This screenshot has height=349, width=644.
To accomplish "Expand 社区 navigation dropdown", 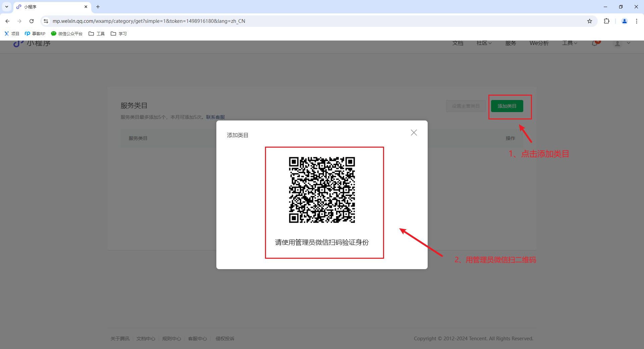I will tap(484, 43).
